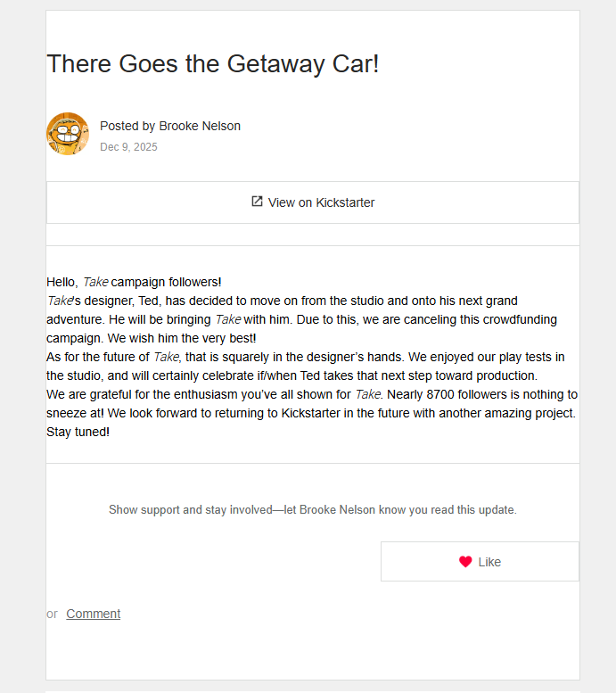Click the greeting line "Hello, Take campaign followers!"
The width and height of the screenshot is (616, 693).
point(134,282)
